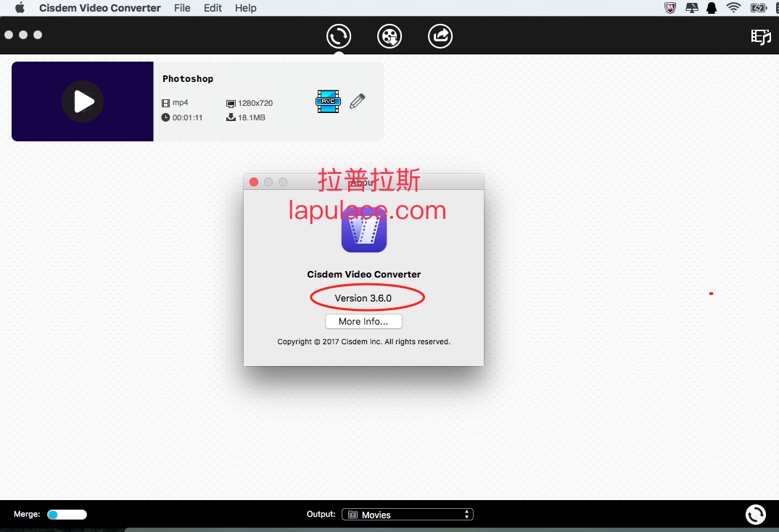Expand the Output Movies dropdown
The image size is (779, 532).
(x=408, y=515)
